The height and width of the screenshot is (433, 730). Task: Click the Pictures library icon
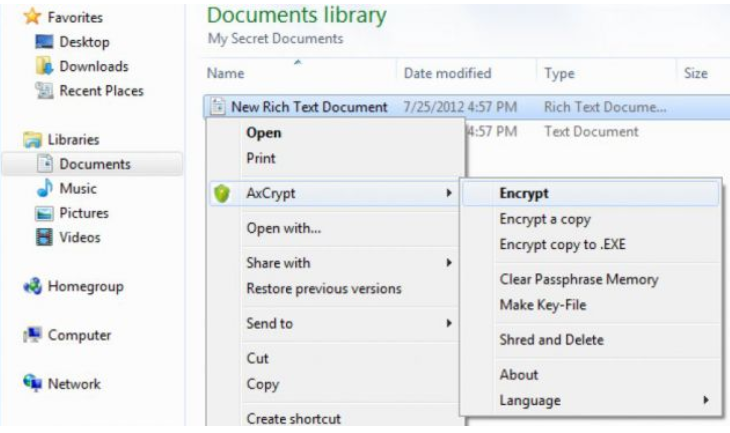point(44,213)
